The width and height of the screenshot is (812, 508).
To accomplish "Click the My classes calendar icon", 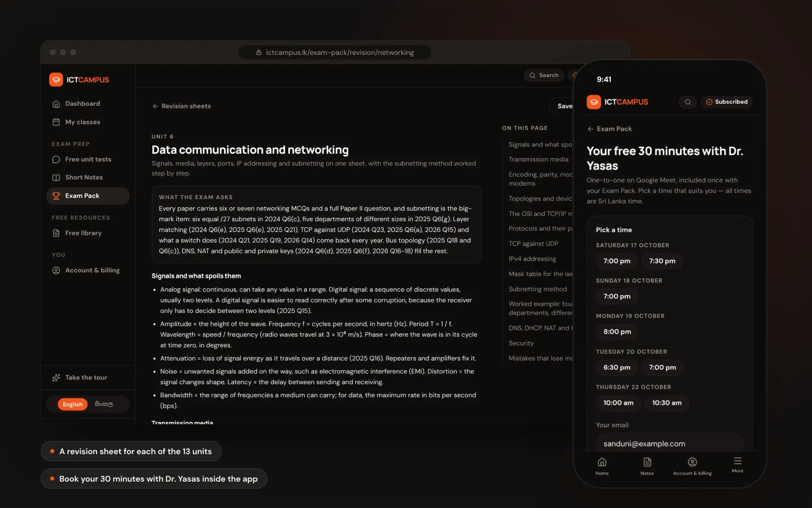I will click(56, 122).
